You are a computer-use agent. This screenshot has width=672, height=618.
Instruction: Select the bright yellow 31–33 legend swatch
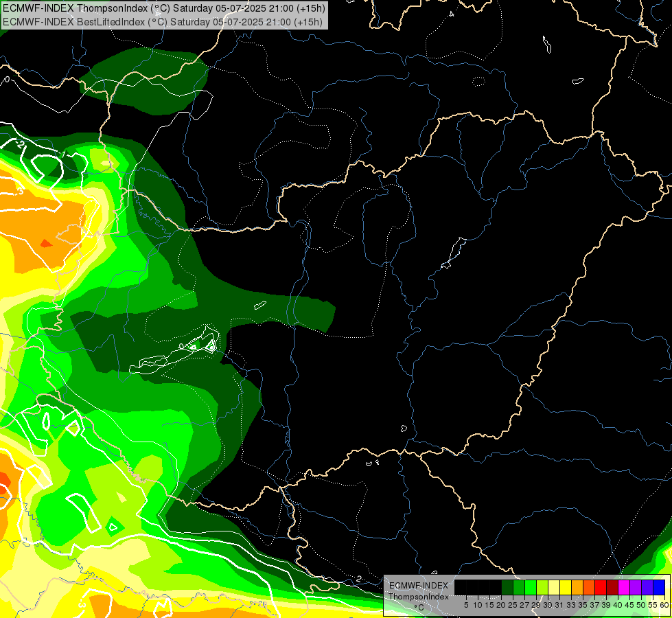click(566, 587)
